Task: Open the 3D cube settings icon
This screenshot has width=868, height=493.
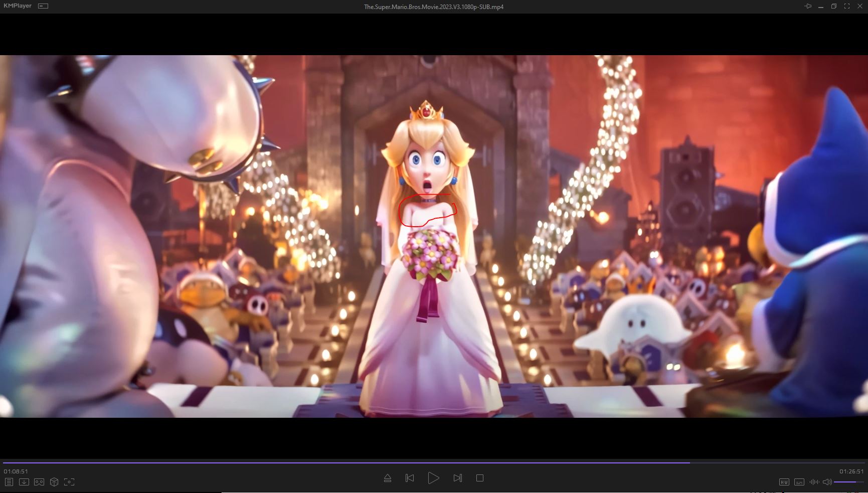Action: click(x=54, y=482)
